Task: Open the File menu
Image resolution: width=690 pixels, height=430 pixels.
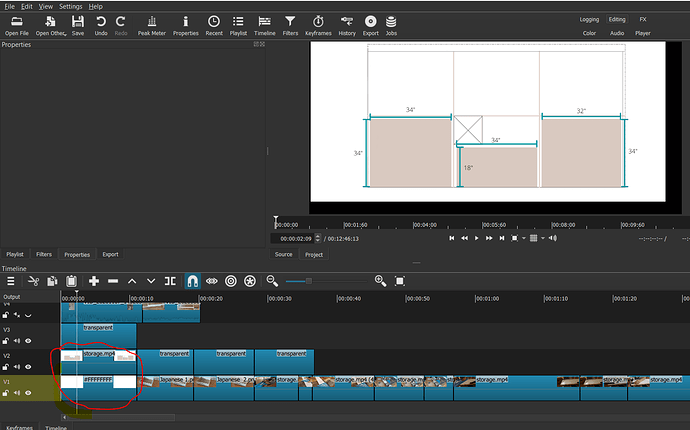Action: click(x=10, y=6)
